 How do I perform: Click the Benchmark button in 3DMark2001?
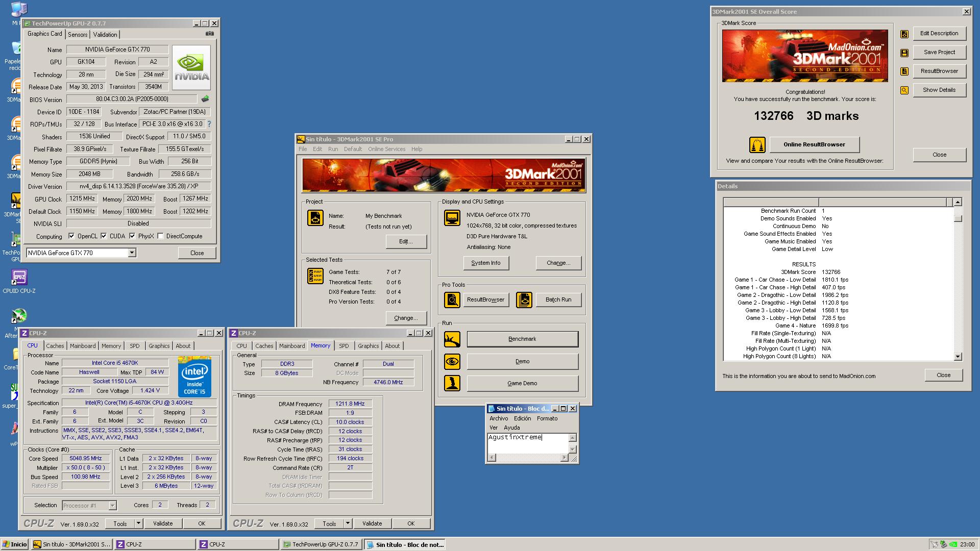pos(522,339)
